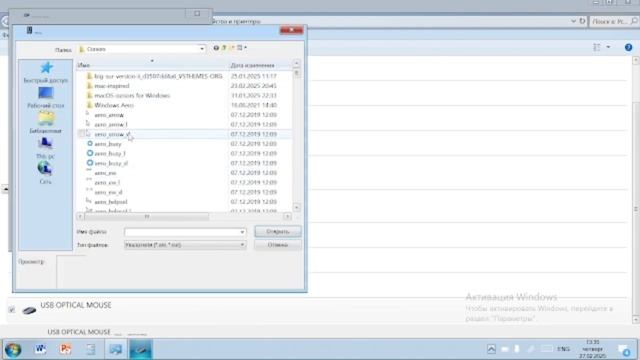Go up one folder level
This screenshot has width=640, height=360.
224,48
